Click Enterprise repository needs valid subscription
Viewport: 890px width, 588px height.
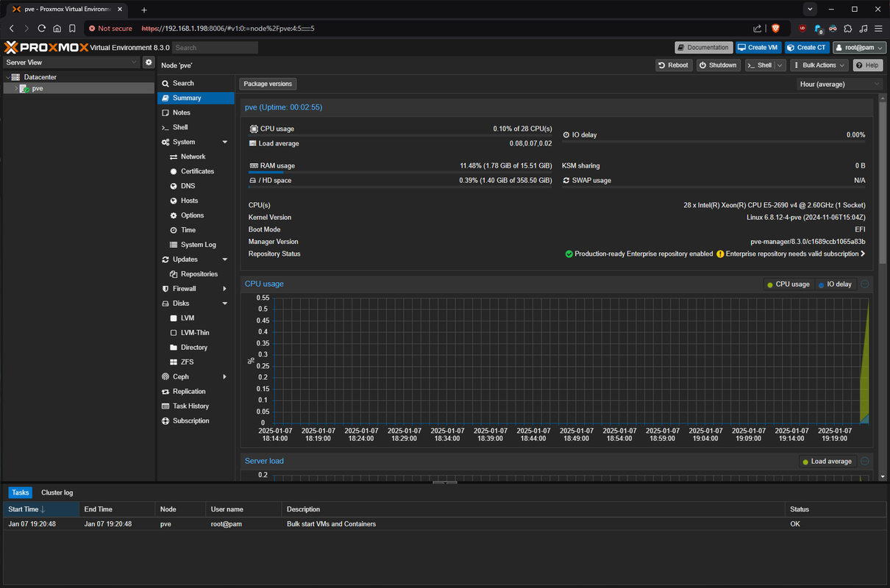[x=792, y=254]
